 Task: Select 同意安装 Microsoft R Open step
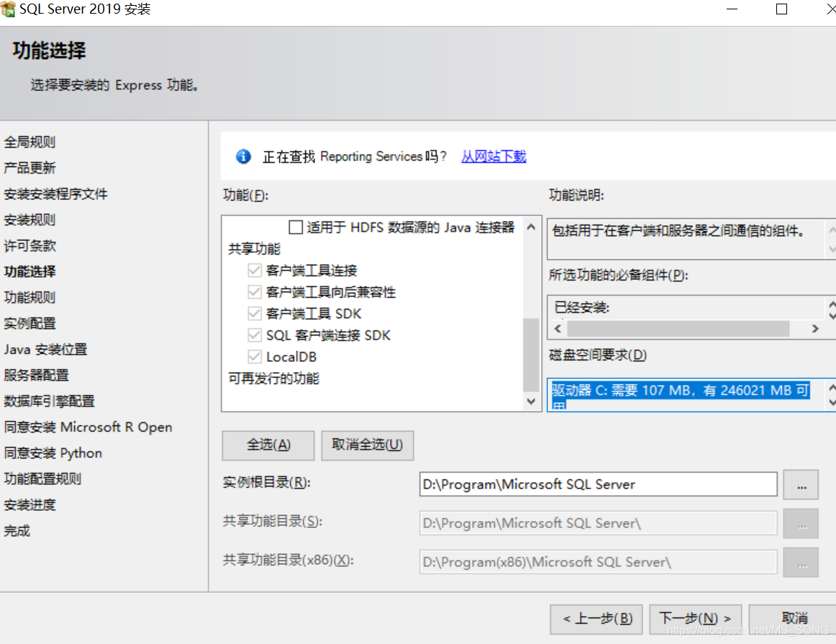point(88,427)
